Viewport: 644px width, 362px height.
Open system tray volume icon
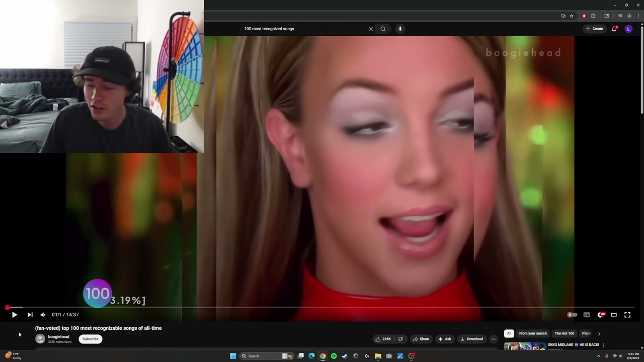(621, 356)
